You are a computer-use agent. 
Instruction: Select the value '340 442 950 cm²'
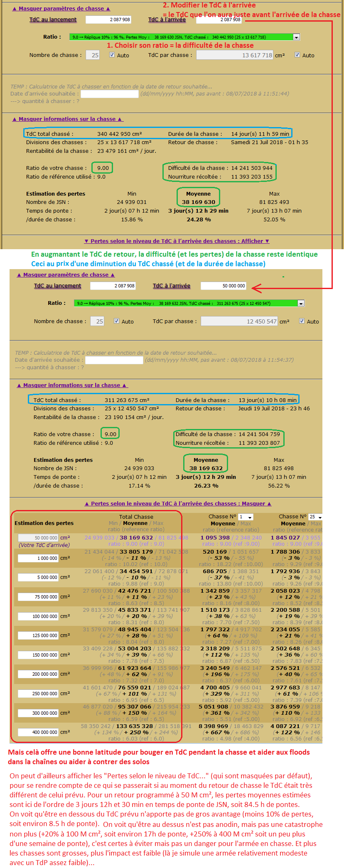point(120,134)
